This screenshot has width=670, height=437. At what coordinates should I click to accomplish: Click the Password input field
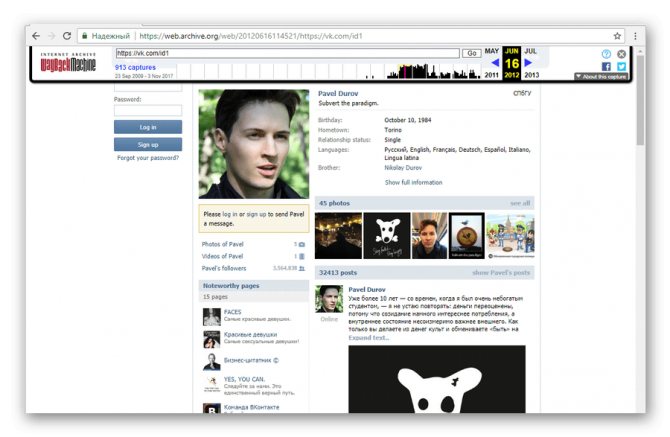coord(148,111)
